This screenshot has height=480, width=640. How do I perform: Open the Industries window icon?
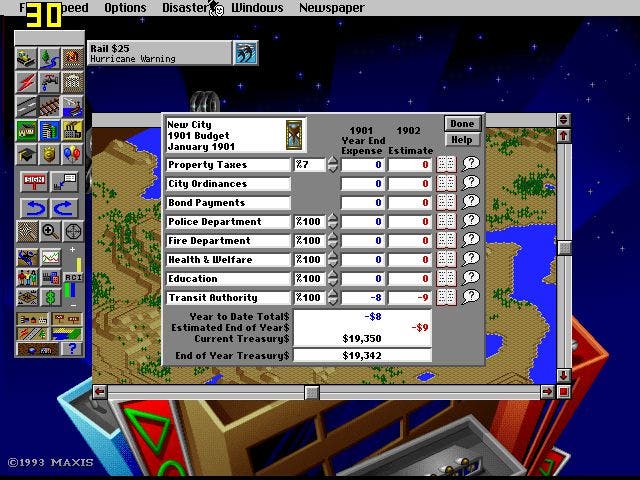(x=51, y=278)
